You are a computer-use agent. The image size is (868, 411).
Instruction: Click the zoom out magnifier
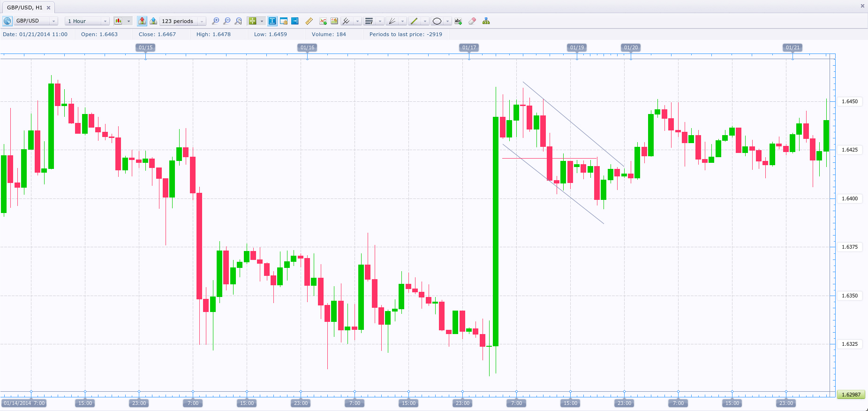click(x=227, y=21)
